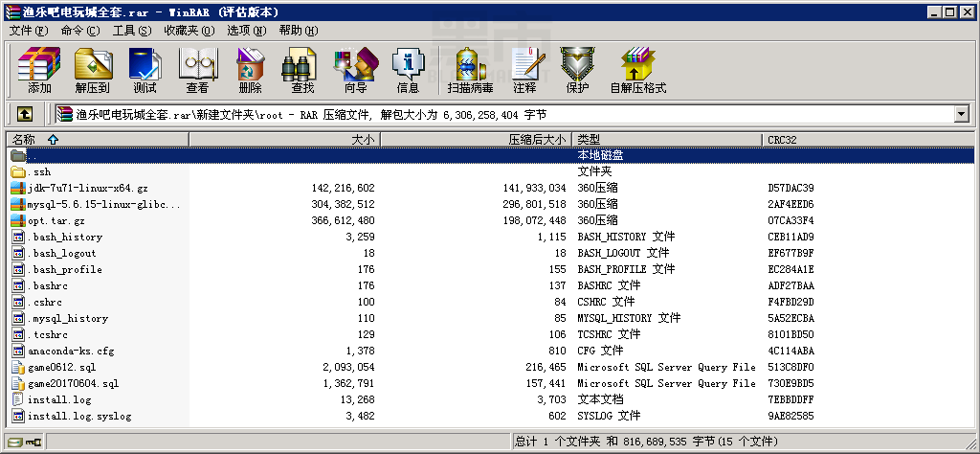
Task: Select the parent directory ".." row
Action: tap(491, 155)
